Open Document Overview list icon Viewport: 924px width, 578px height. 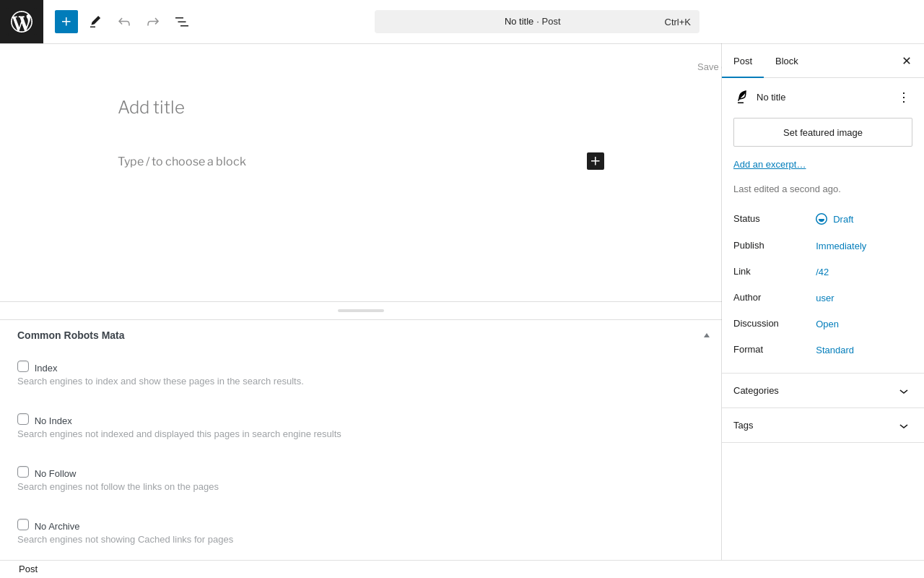182,22
